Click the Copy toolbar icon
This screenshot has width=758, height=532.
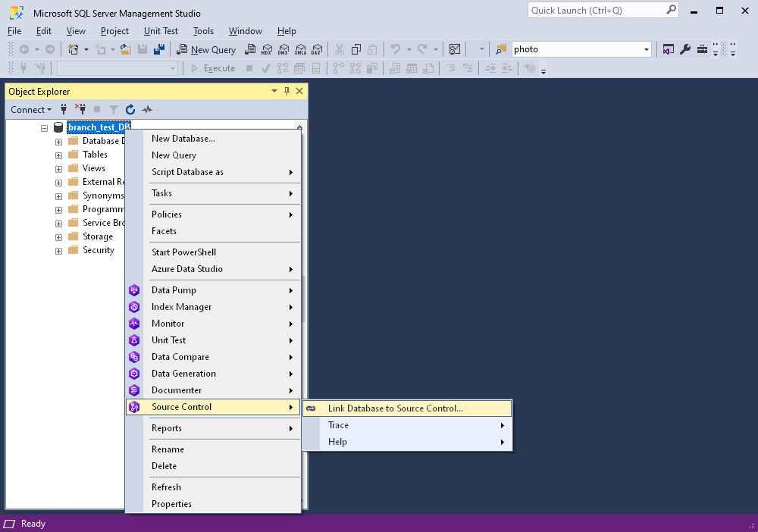(356, 49)
